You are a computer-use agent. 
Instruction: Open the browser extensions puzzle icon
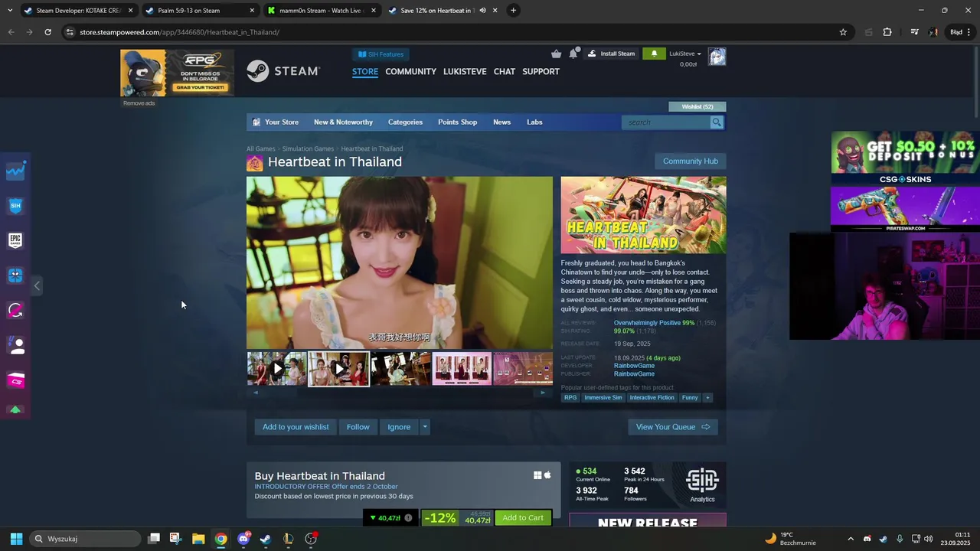(887, 32)
